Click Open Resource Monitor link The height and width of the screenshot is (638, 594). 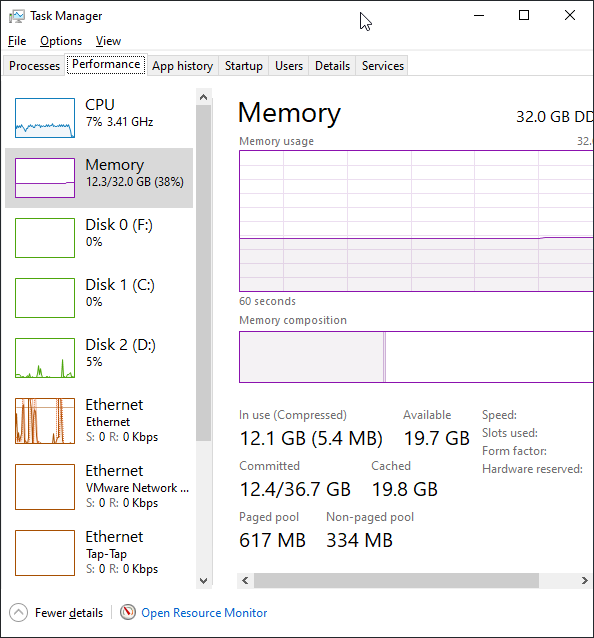tap(204, 613)
